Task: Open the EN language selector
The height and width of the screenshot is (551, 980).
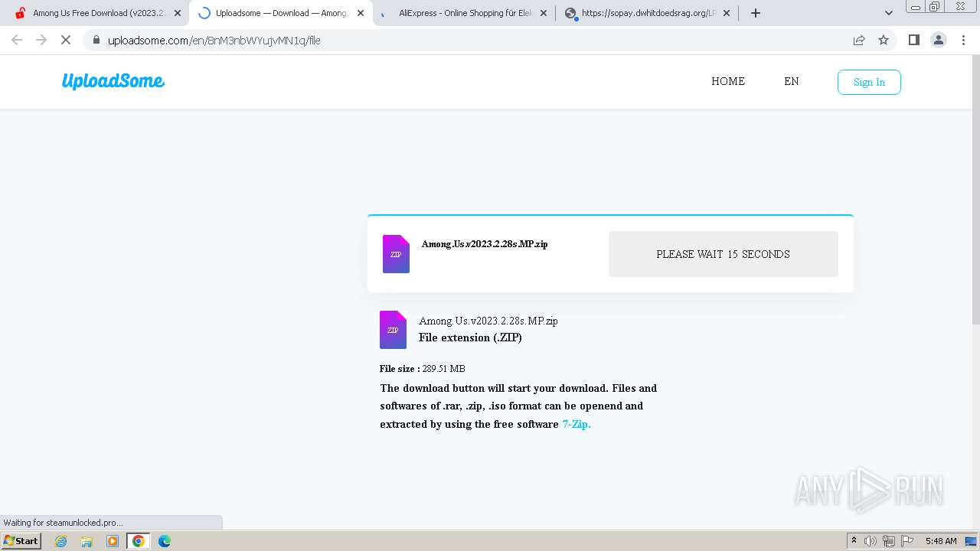Action: tap(792, 81)
